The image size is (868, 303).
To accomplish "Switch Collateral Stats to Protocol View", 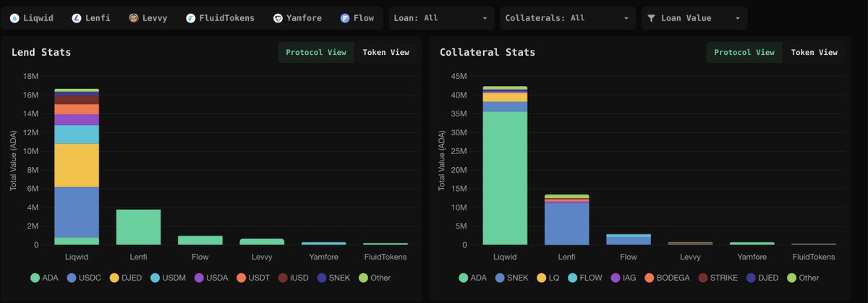I will point(744,52).
